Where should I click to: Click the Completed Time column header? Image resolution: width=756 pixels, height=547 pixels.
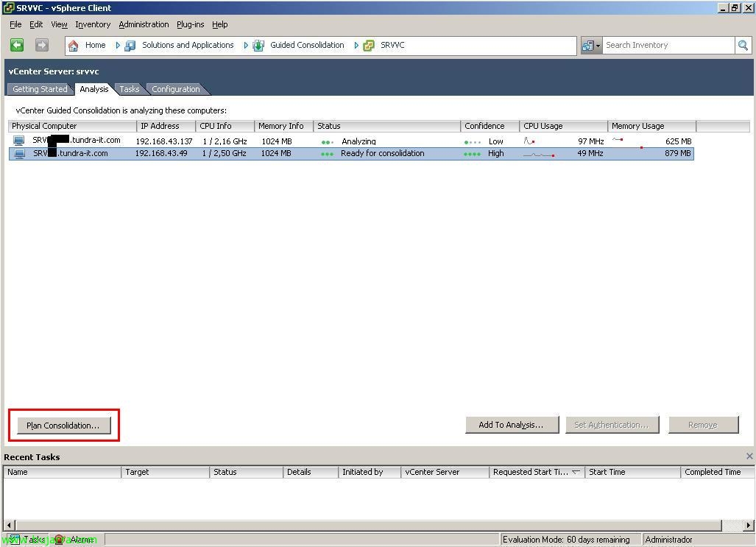(x=718, y=472)
